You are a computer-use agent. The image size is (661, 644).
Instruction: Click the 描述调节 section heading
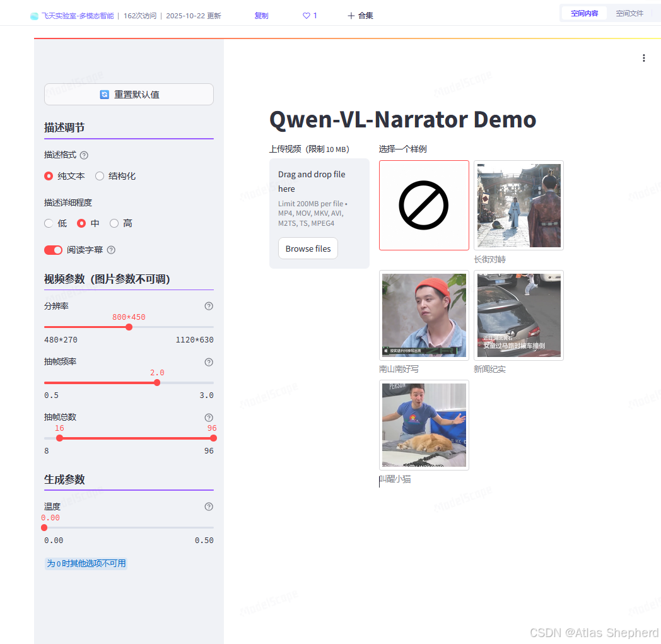coord(64,127)
